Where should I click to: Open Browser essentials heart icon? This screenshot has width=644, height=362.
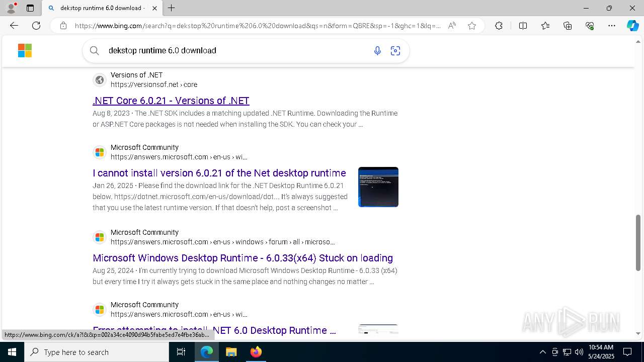[590, 26]
